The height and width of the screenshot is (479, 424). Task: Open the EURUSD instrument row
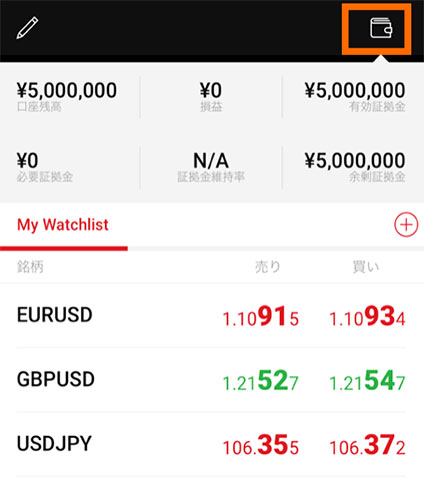click(212, 315)
